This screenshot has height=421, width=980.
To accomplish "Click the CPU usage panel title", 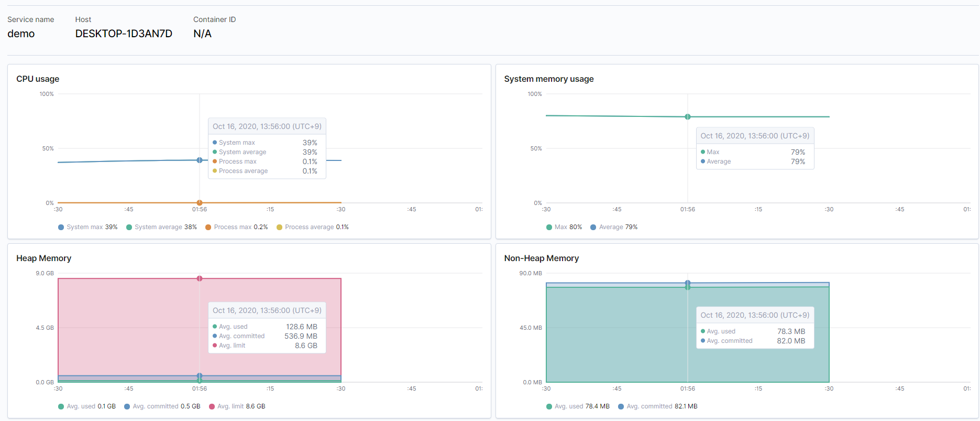I will (38, 79).
